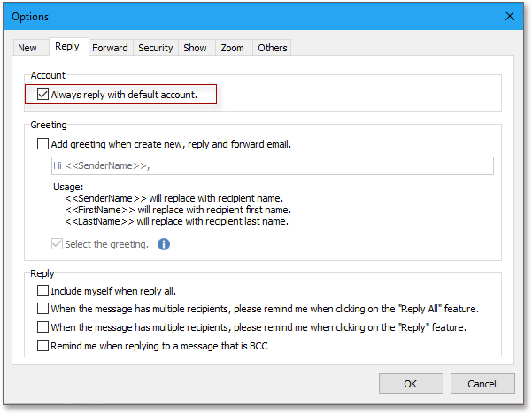Select the Reply tab

click(x=67, y=46)
